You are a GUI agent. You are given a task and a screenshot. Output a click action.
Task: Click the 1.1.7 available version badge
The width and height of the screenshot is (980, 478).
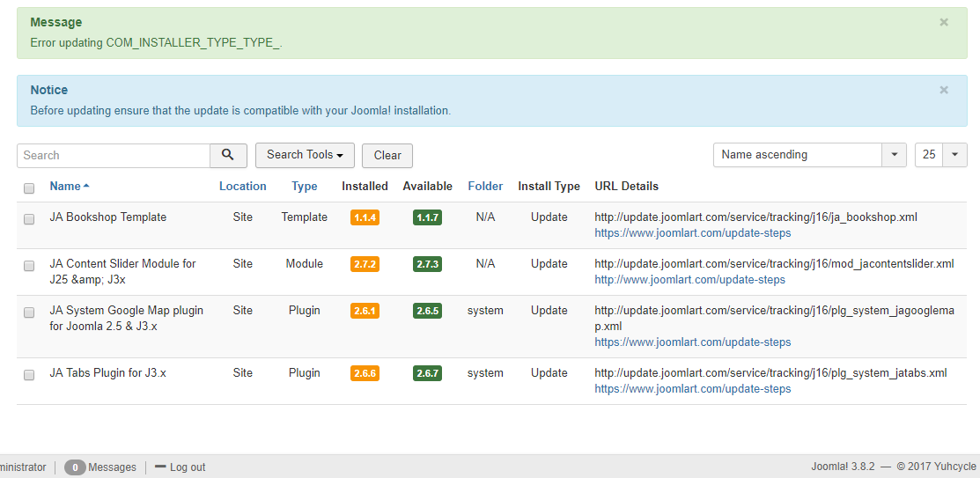(x=427, y=217)
